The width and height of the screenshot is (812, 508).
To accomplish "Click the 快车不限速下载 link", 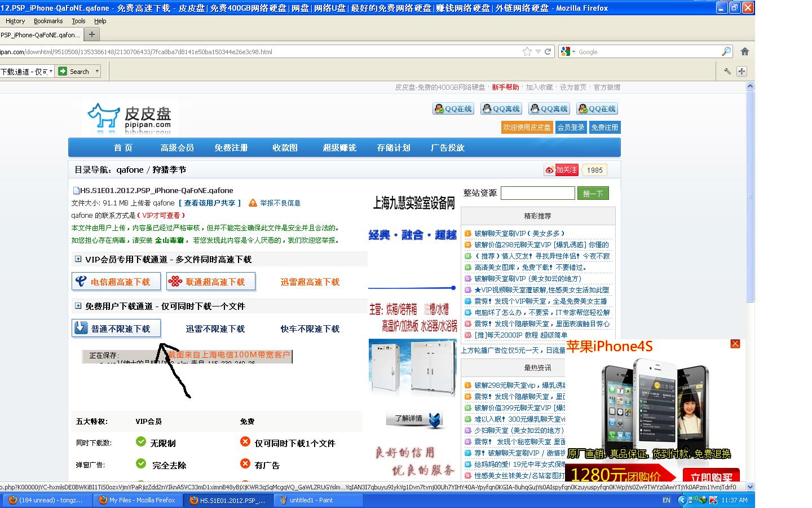I will tap(310, 329).
